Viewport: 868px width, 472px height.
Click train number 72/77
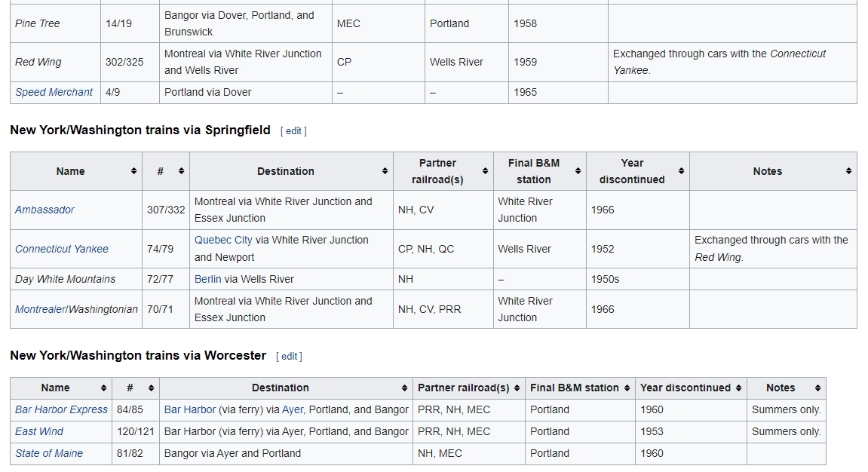(x=160, y=280)
